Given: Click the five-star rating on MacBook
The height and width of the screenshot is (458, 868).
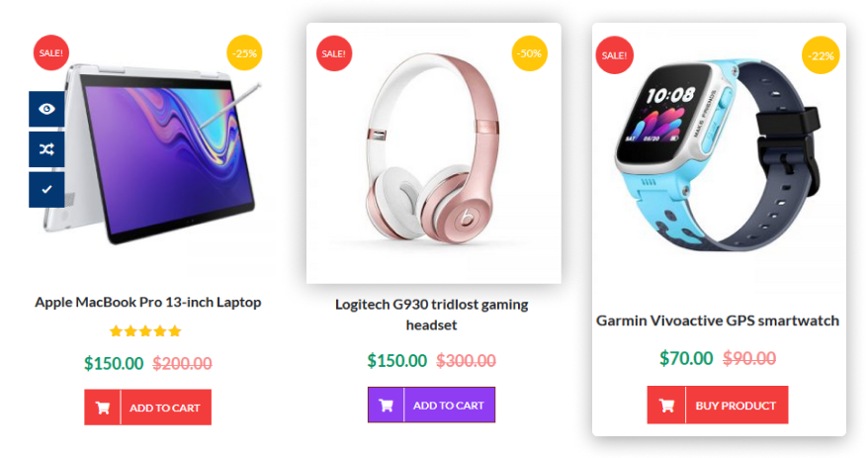Looking at the screenshot, I should tap(145, 331).
